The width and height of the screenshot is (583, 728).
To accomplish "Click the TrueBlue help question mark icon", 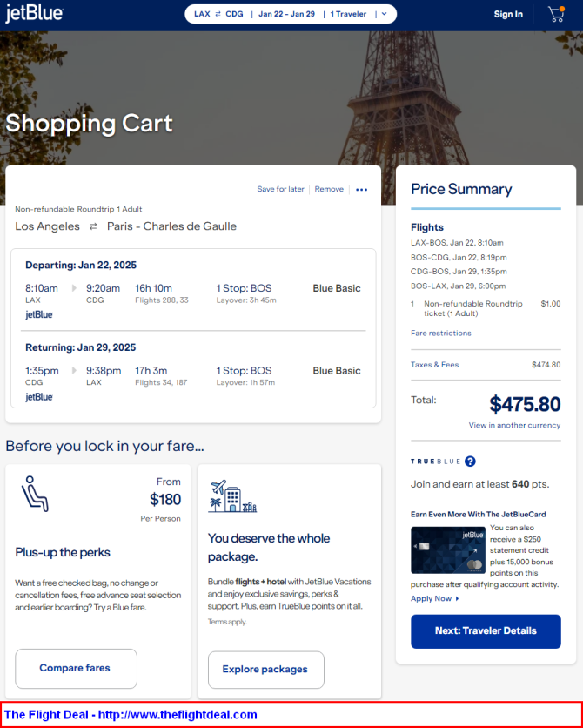I will point(470,461).
